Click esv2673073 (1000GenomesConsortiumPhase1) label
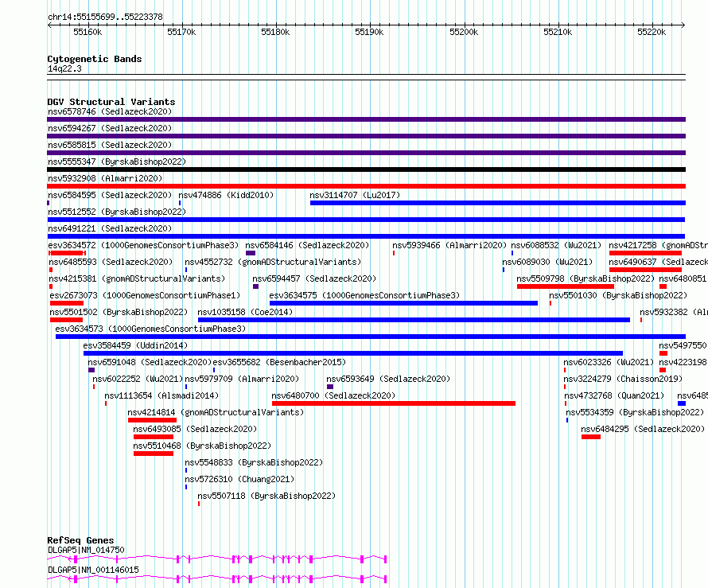Screen dimensions: 708x588 (x=145, y=295)
